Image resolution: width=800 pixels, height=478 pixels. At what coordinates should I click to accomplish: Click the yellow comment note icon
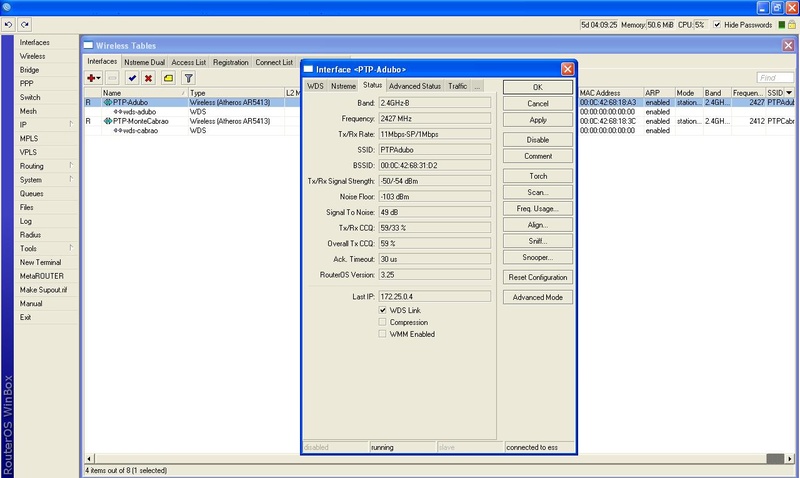[x=168, y=77]
